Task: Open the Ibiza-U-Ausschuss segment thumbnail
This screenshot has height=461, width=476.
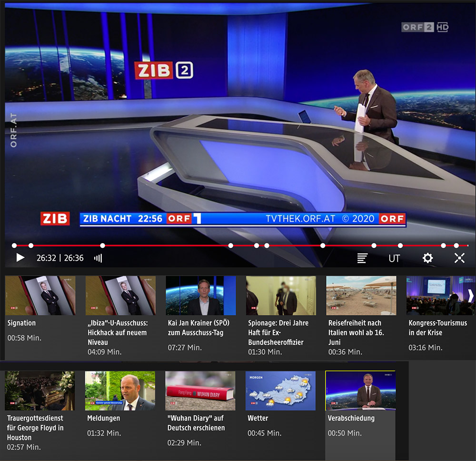Action: tap(120, 295)
